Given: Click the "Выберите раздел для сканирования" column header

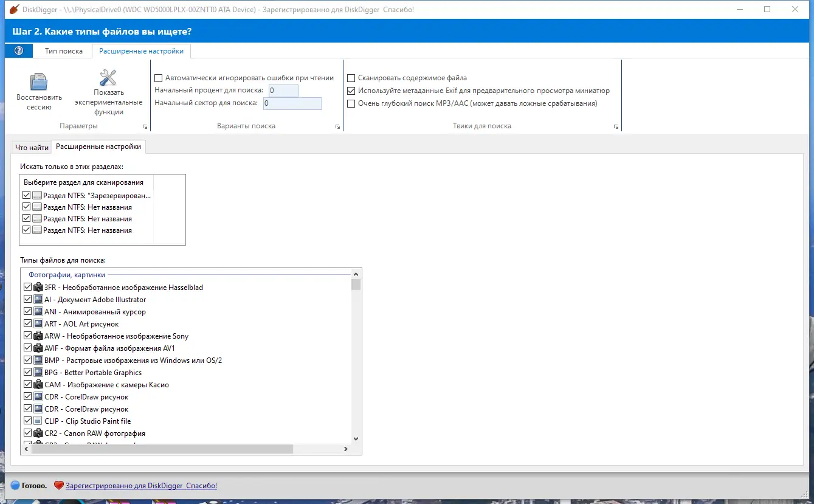Looking at the screenshot, I should (x=84, y=182).
